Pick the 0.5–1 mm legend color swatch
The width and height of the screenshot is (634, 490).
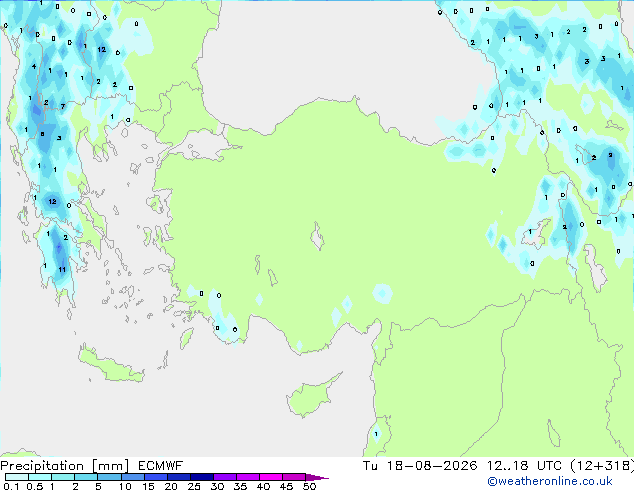[40, 477]
